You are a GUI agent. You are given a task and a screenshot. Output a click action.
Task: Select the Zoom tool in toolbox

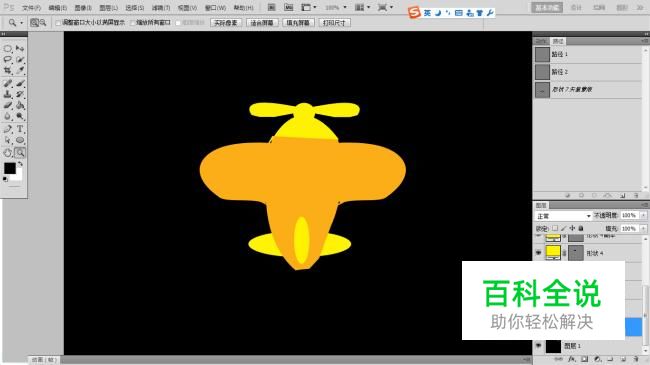tap(19, 153)
